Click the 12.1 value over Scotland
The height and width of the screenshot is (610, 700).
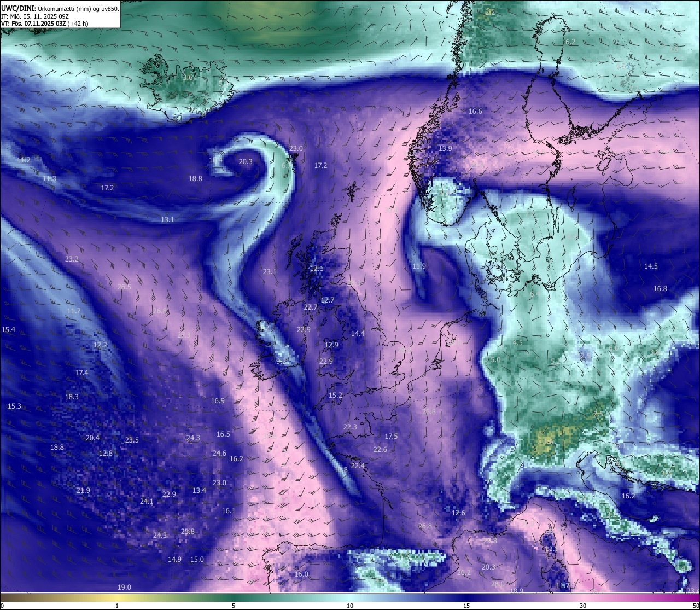317,269
